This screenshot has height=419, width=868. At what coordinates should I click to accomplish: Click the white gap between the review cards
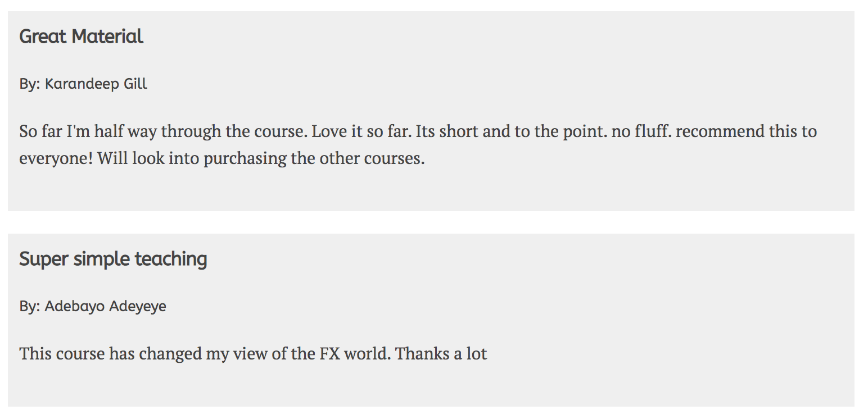pyautogui.click(x=431, y=222)
